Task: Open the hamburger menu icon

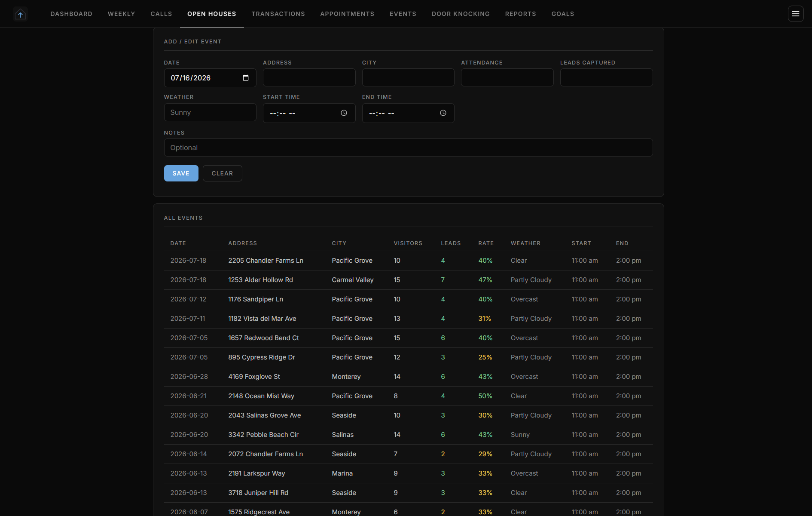Action: (x=796, y=14)
